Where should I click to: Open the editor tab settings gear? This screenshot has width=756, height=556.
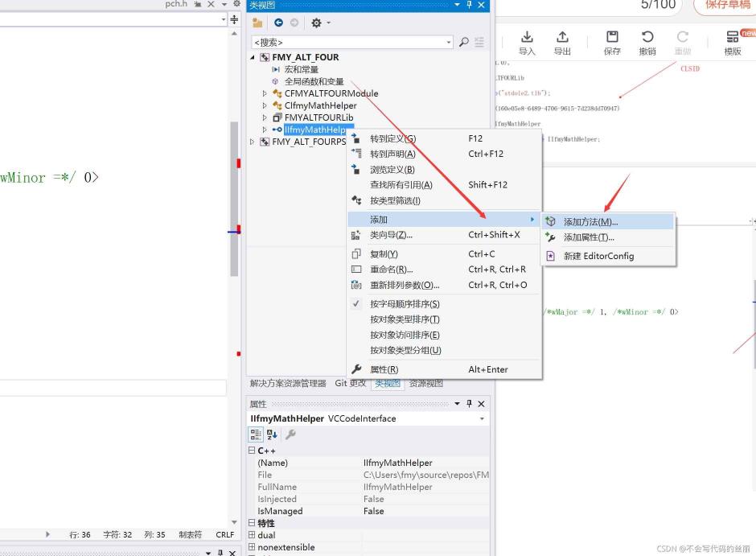[236, 4]
